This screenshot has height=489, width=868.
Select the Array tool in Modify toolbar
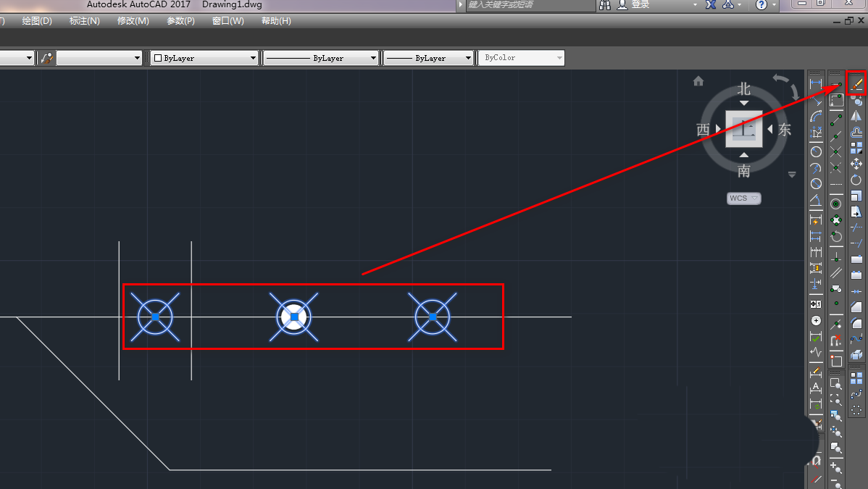[x=856, y=148]
